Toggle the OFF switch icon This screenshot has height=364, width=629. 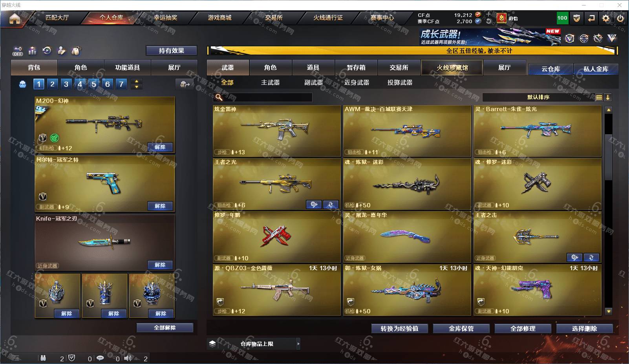pyautogui.click(x=17, y=51)
